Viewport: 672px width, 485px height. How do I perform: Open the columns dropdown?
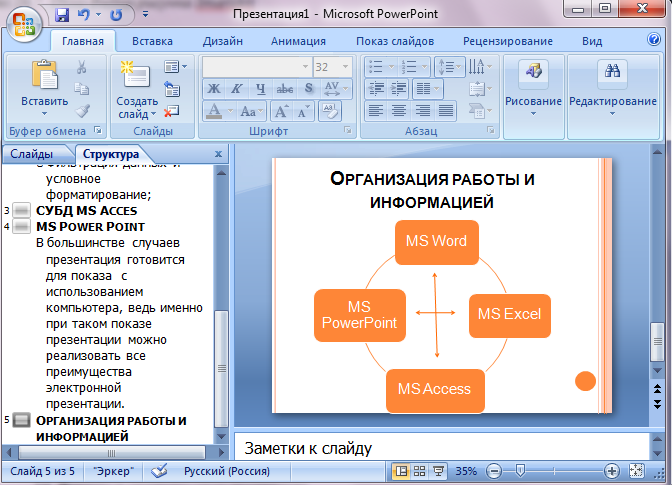point(428,89)
